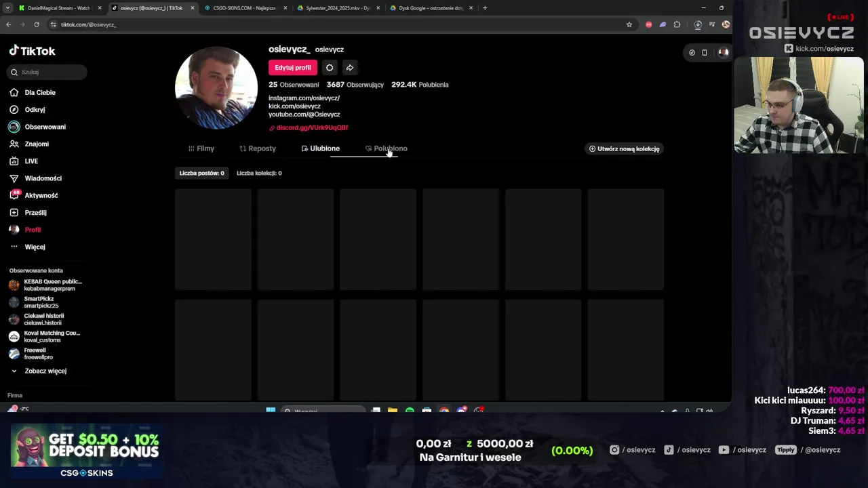View the 25 Obserwowani list
Image resolution: width=868 pixels, height=488 pixels.
(x=294, y=85)
